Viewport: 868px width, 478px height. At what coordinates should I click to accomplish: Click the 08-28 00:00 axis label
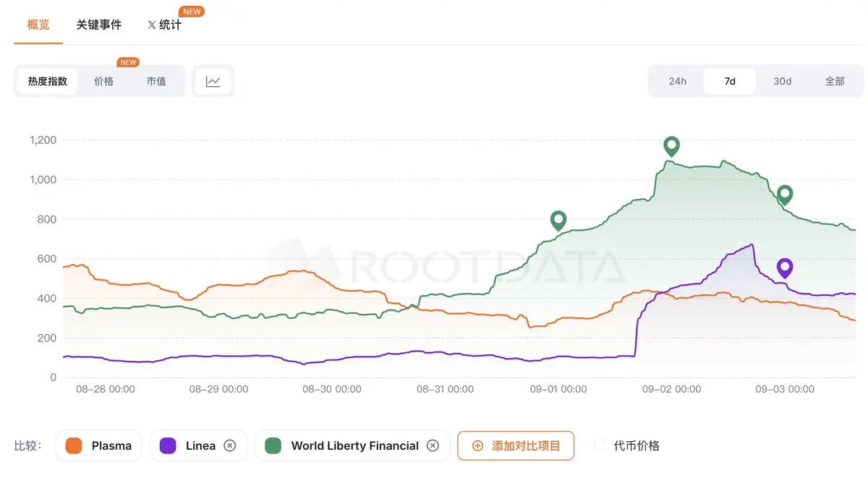[106, 389]
